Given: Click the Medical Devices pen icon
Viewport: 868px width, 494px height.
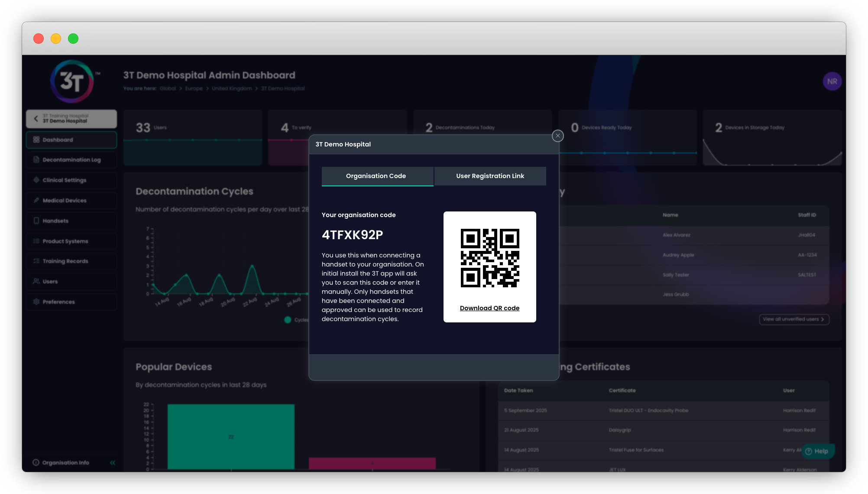Looking at the screenshot, I should pyautogui.click(x=36, y=200).
